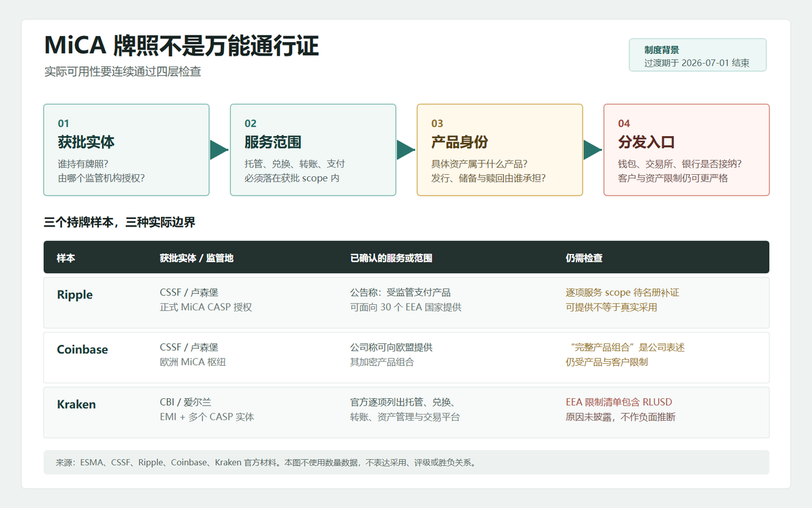This screenshot has height=508, width=812.
Task: Click '具体资产属于什么产品?' line
Action: (480, 164)
